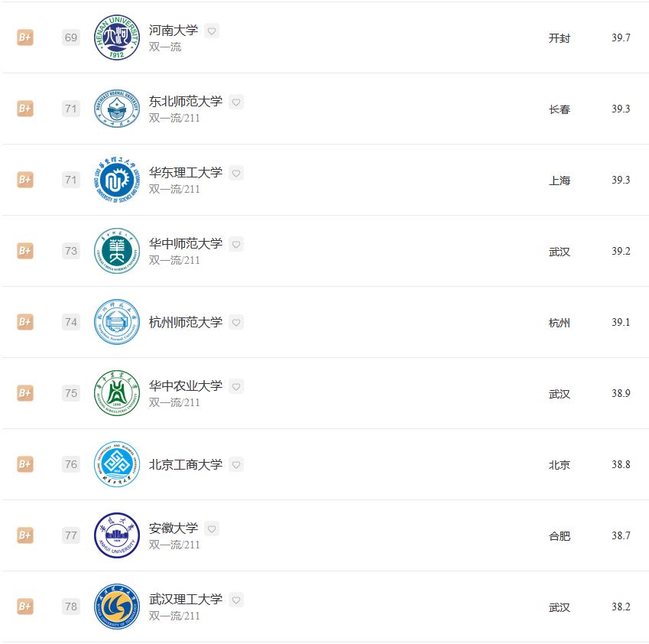
Task: Click the city label 武汉 for 华中农业大学
Action: [560, 393]
